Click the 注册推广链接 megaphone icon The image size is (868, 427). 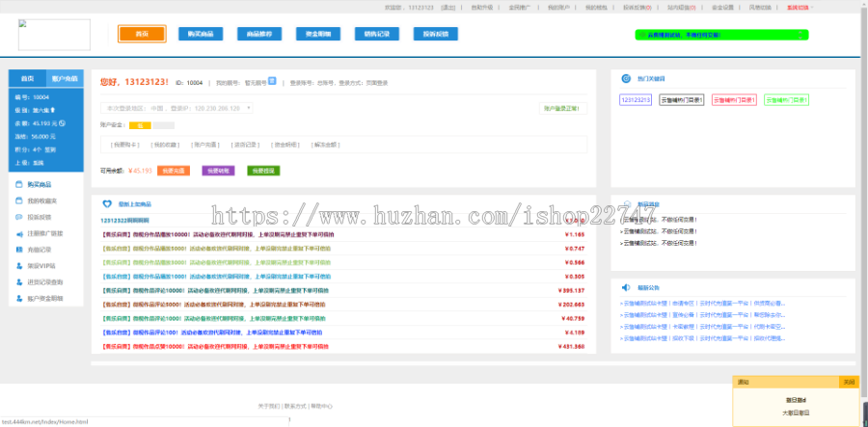pyautogui.click(x=19, y=233)
